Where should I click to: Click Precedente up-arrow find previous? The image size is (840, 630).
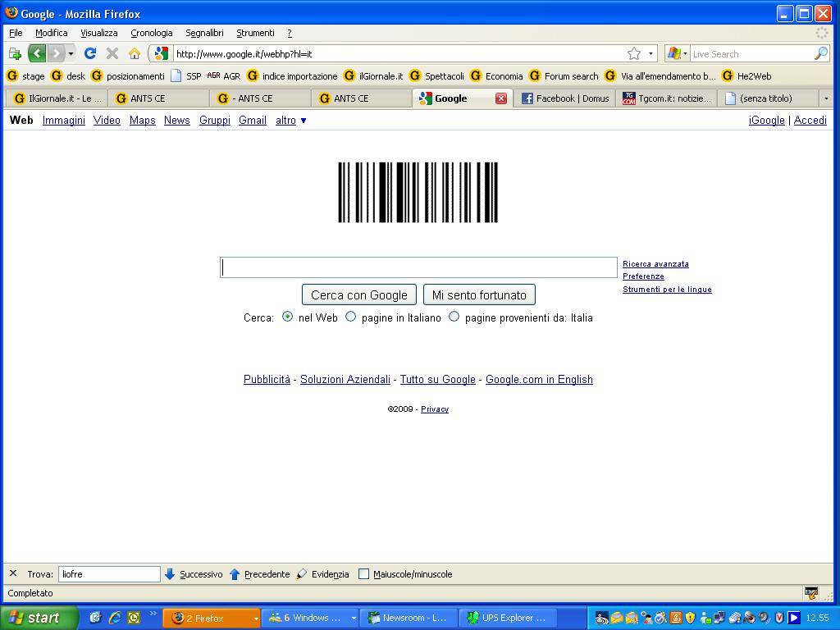[259, 574]
